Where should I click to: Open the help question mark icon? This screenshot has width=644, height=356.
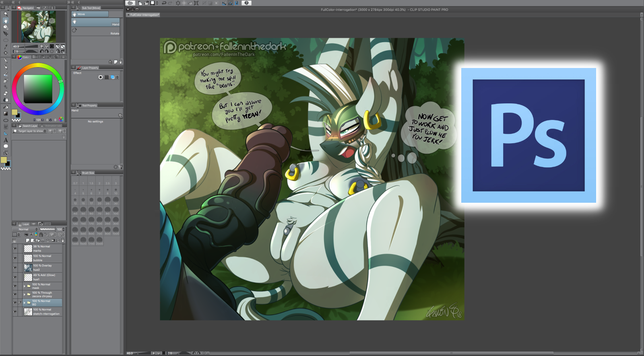coord(246,3)
